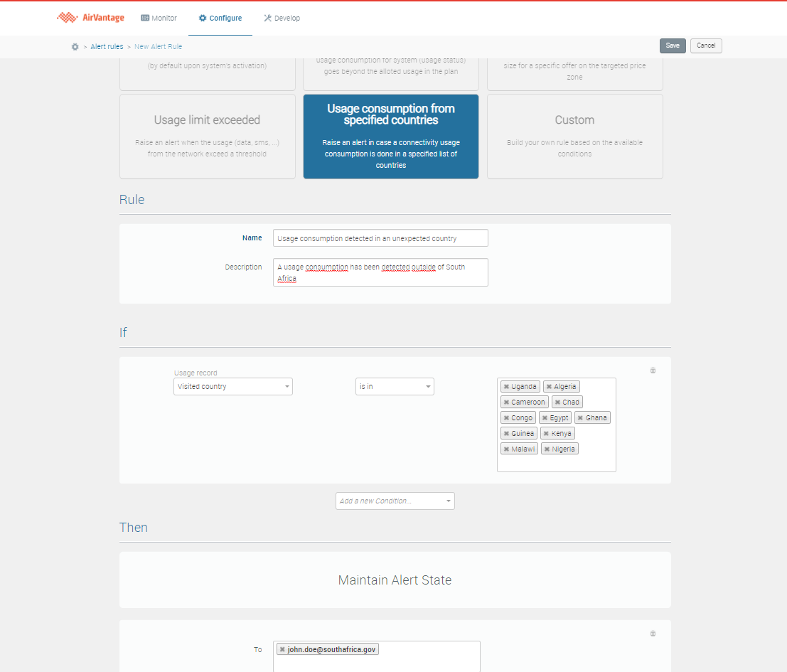Open the Add a new Condition dropdown
This screenshot has width=787, height=672.
tap(395, 501)
